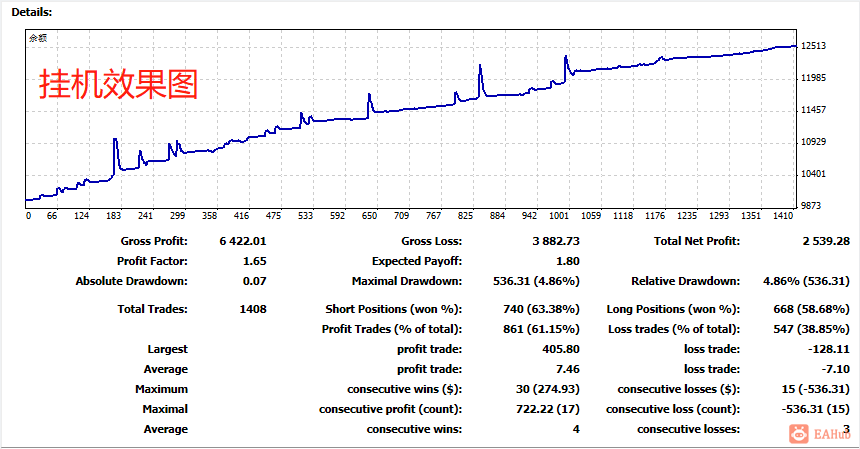Select the Maximal Drawdown label
The width and height of the screenshot is (860, 449).
pyautogui.click(x=407, y=281)
